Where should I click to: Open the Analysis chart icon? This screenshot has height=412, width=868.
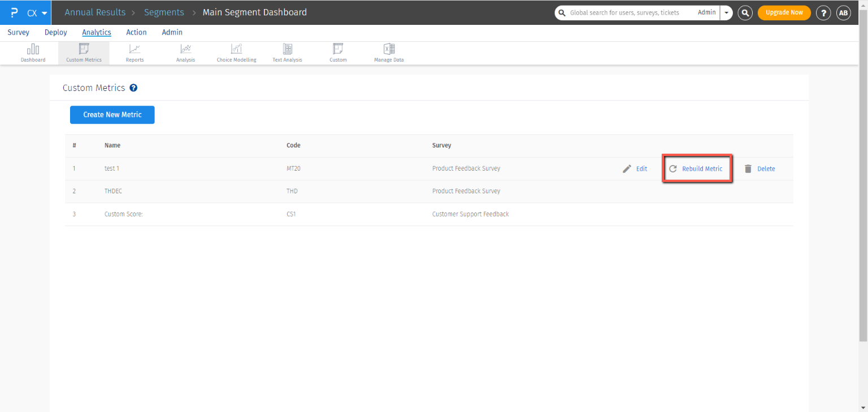point(185,49)
